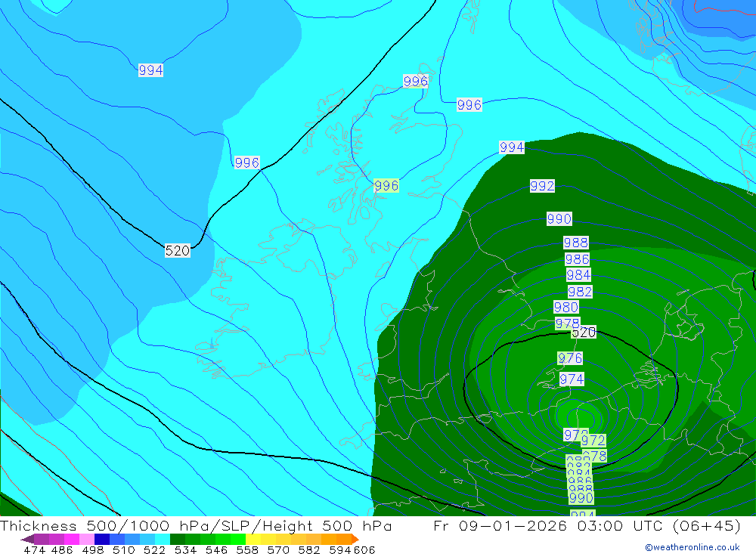Click the legend value 498
The height and width of the screenshot is (554, 756).
[x=93, y=549]
